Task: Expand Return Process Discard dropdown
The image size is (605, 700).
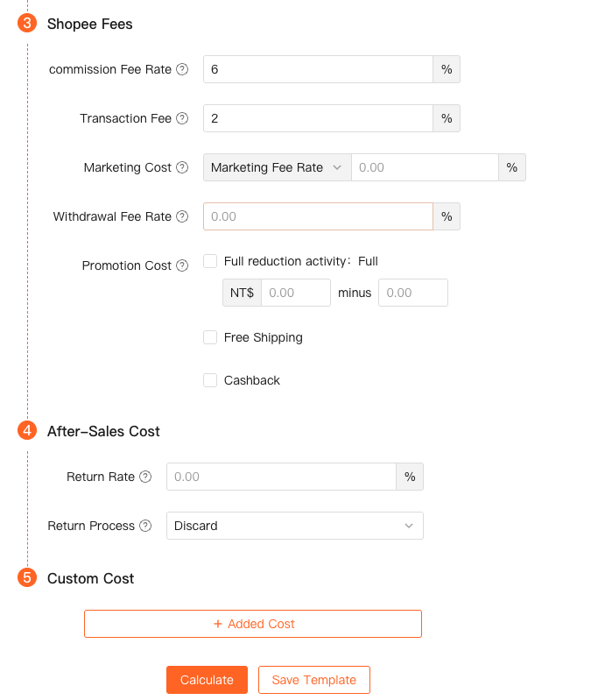Action: click(x=294, y=526)
